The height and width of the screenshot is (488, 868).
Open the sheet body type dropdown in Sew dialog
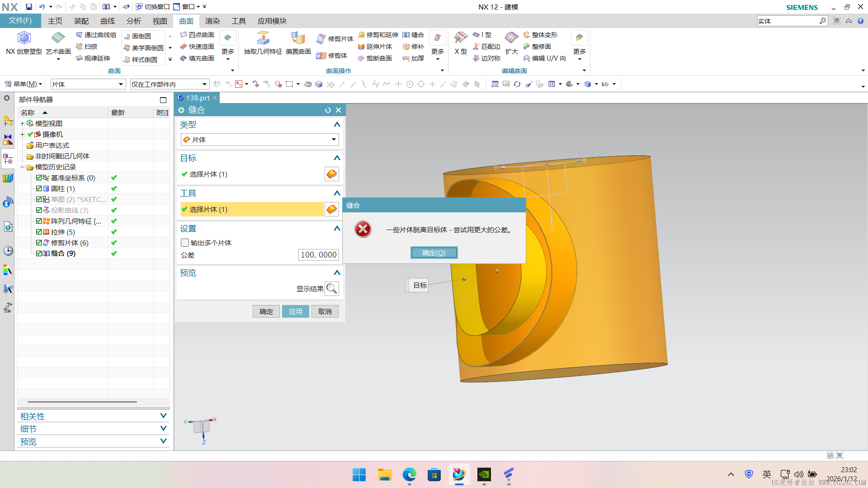click(x=333, y=140)
